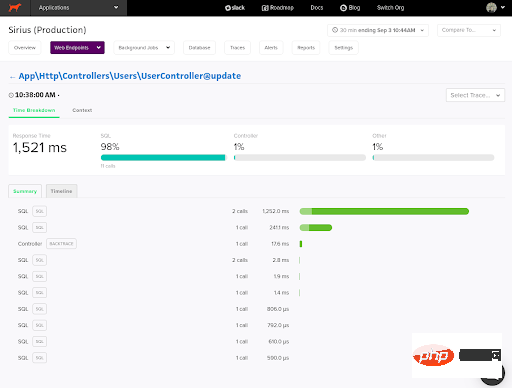Screen dimensions: 512x388
Task: Click the 1,252.0 ms duration text
Action: click(275, 211)
